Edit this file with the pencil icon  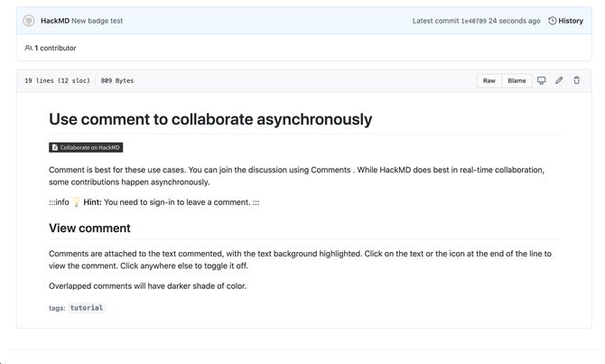click(x=559, y=80)
